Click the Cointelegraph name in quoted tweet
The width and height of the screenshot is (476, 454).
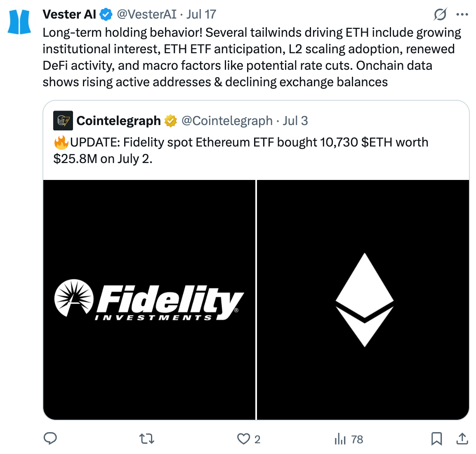click(x=119, y=121)
